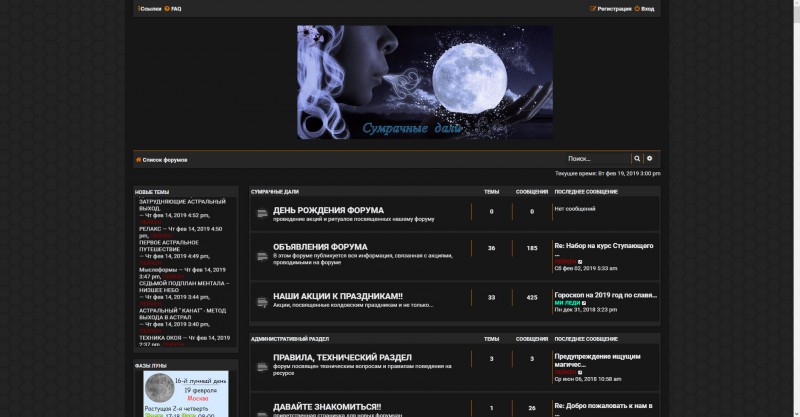Click the moon phase widget image
800x417 pixels.
pos(186,394)
